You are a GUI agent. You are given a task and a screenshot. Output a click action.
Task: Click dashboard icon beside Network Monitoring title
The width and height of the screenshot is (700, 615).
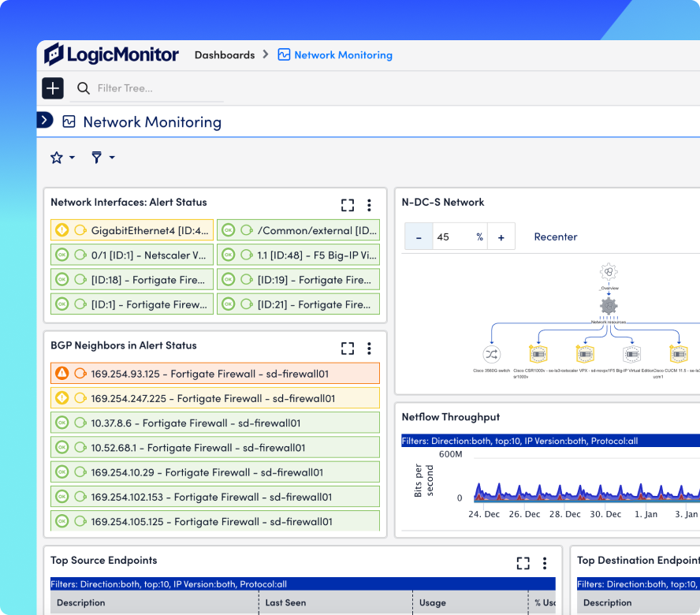[69, 121]
